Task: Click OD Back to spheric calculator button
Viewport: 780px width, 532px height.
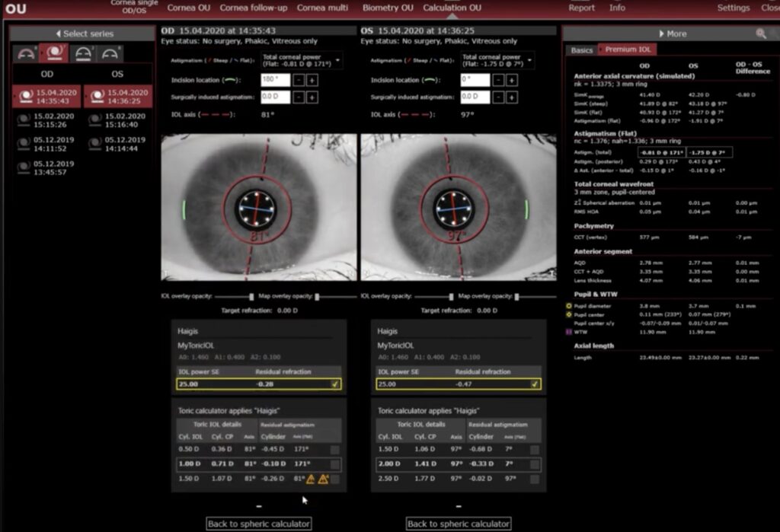Action: pyautogui.click(x=259, y=524)
